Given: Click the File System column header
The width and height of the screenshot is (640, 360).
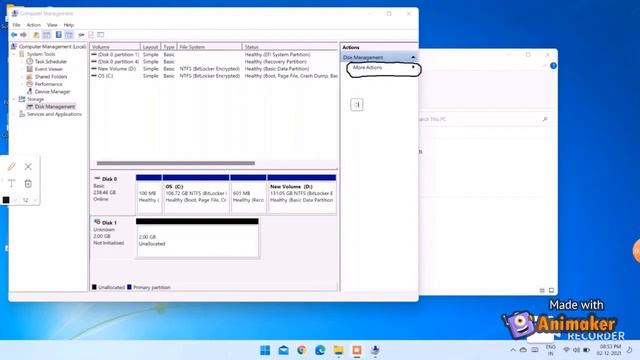Looking at the screenshot, I should tap(209, 47).
